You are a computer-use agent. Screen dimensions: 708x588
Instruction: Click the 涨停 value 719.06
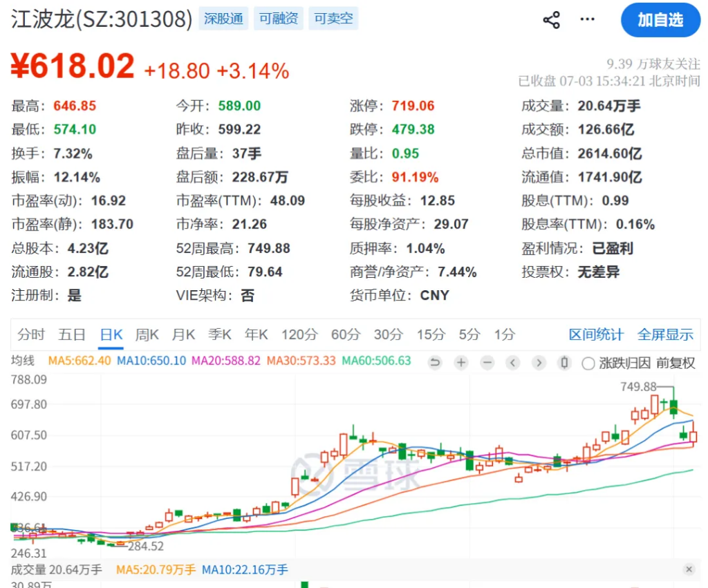(x=413, y=106)
